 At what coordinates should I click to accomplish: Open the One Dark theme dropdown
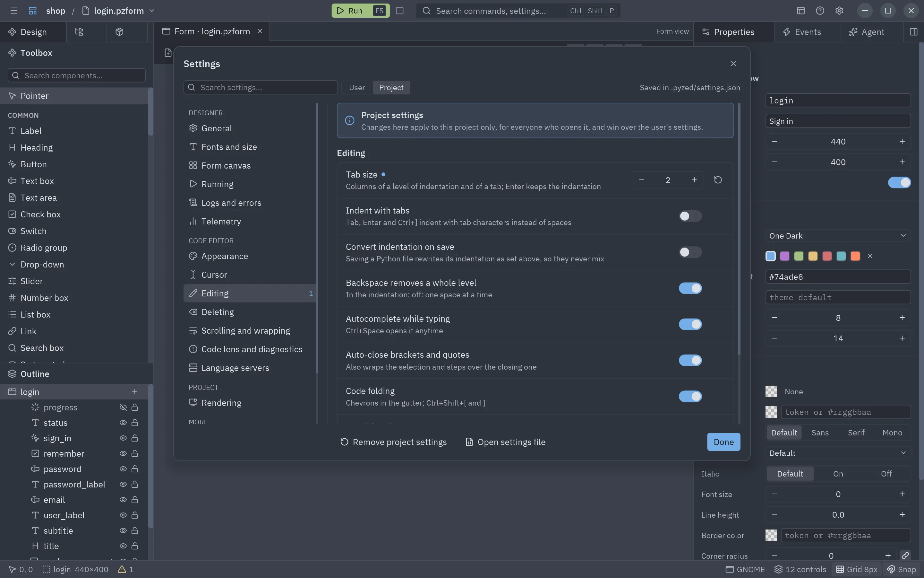838,236
